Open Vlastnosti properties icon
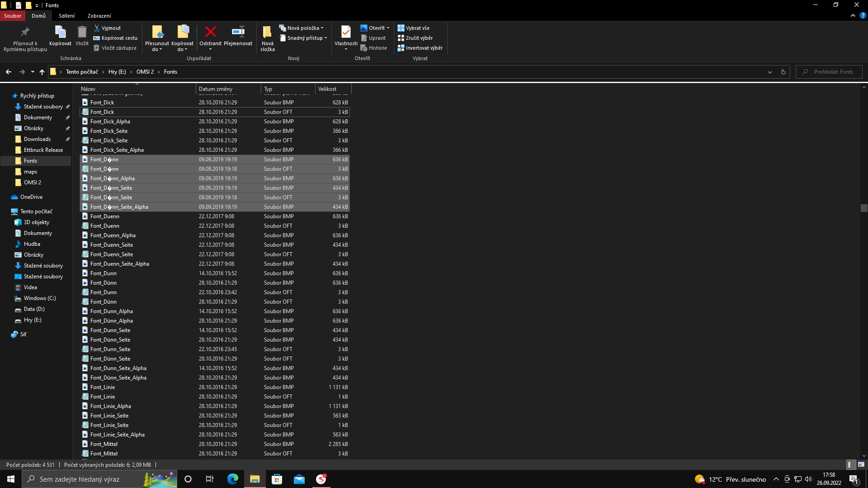Image resolution: width=868 pixels, height=488 pixels. 346,33
